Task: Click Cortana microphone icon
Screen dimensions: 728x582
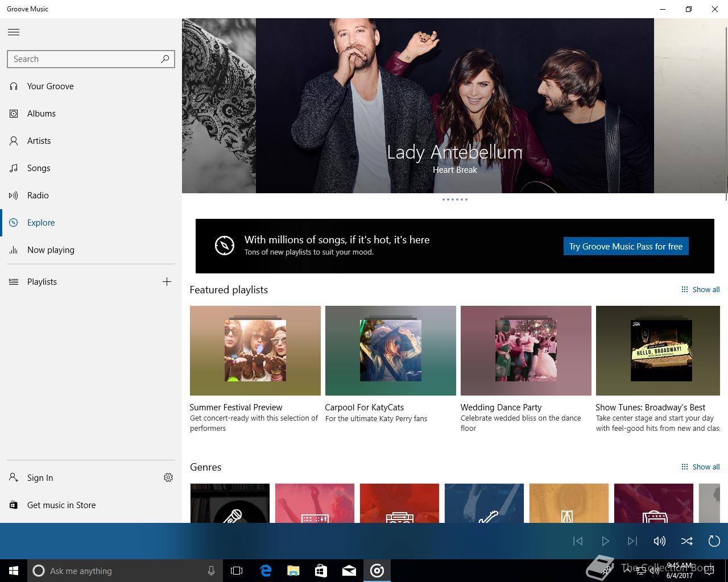Action: (x=211, y=571)
